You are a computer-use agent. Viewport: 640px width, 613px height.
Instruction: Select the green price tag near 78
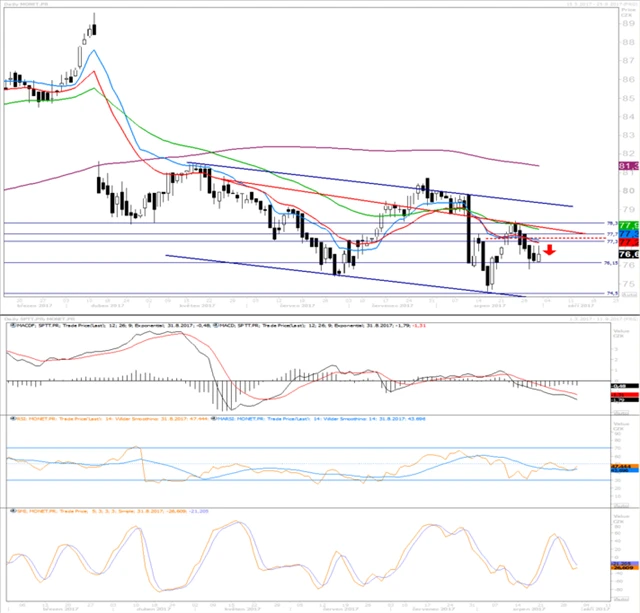[x=629, y=224]
